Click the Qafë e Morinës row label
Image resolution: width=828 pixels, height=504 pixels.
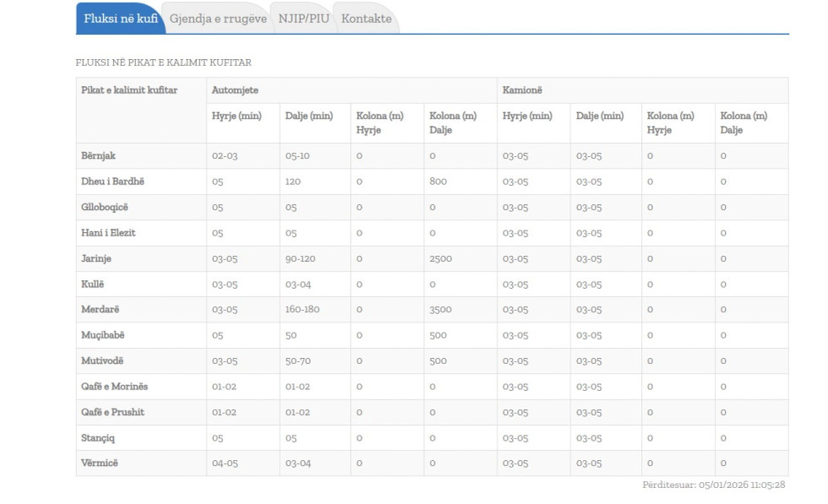tap(114, 387)
